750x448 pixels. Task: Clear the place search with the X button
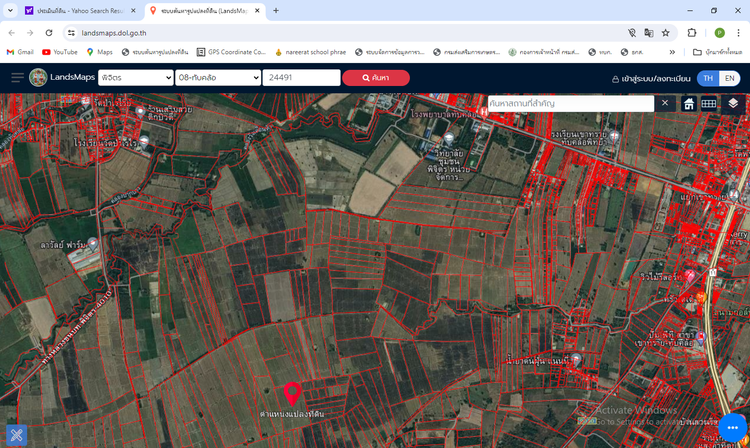pyautogui.click(x=665, y=103)
